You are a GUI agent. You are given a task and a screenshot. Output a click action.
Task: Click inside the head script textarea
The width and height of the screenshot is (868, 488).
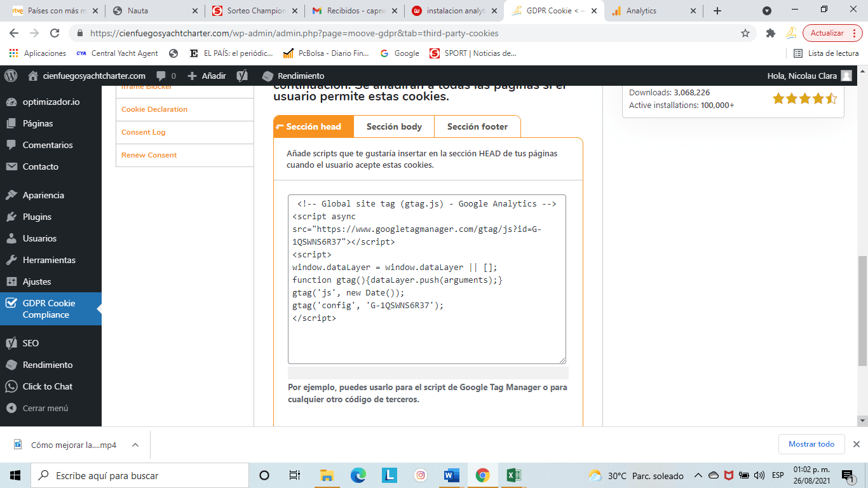coord(426,279)
